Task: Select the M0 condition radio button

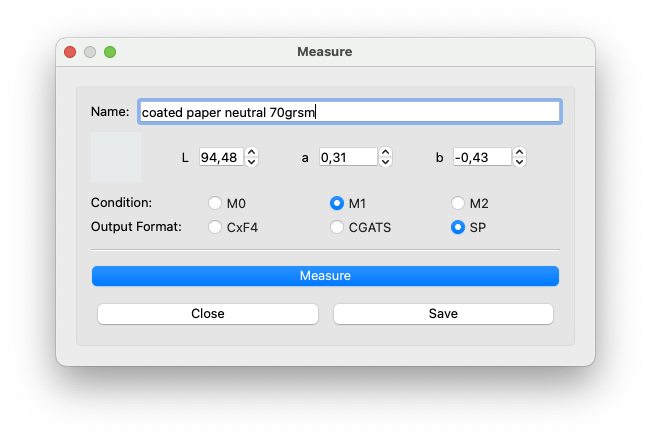Action: coord(215,203)
